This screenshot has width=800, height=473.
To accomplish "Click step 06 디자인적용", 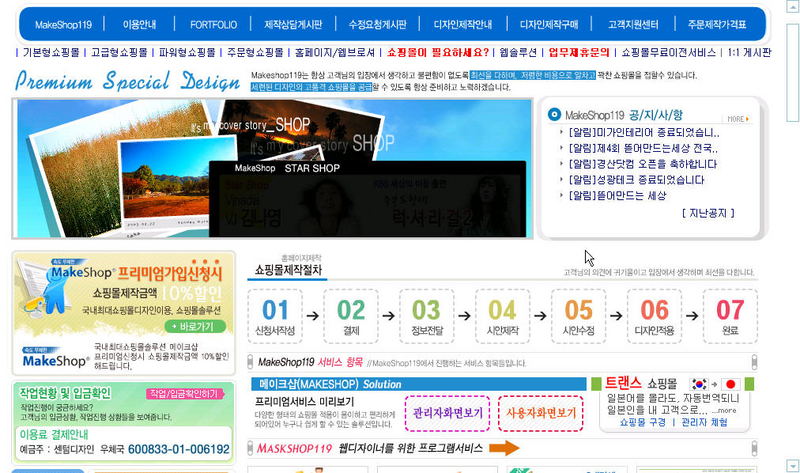I will pyautogui.click(x=654, y=316).
